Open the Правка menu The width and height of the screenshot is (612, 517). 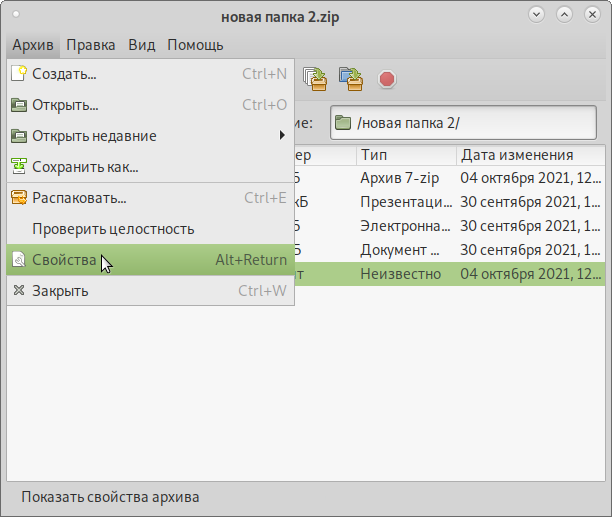click(x=92, y=45)
